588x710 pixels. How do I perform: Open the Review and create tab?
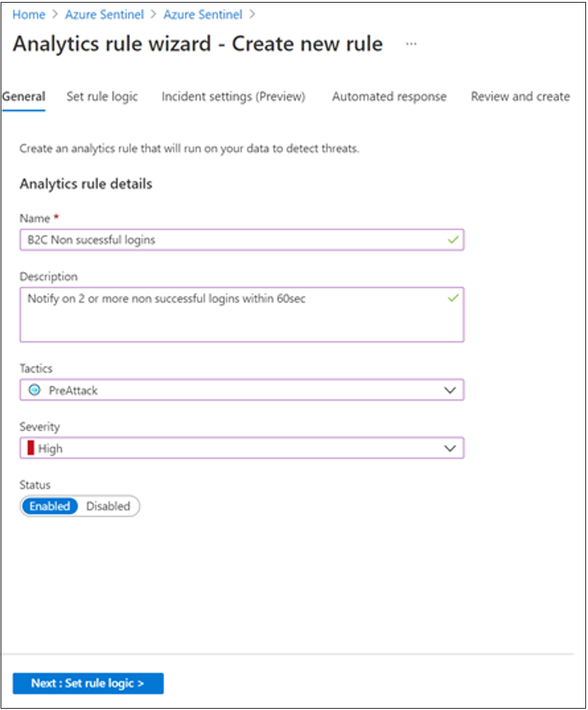[520, 97]
